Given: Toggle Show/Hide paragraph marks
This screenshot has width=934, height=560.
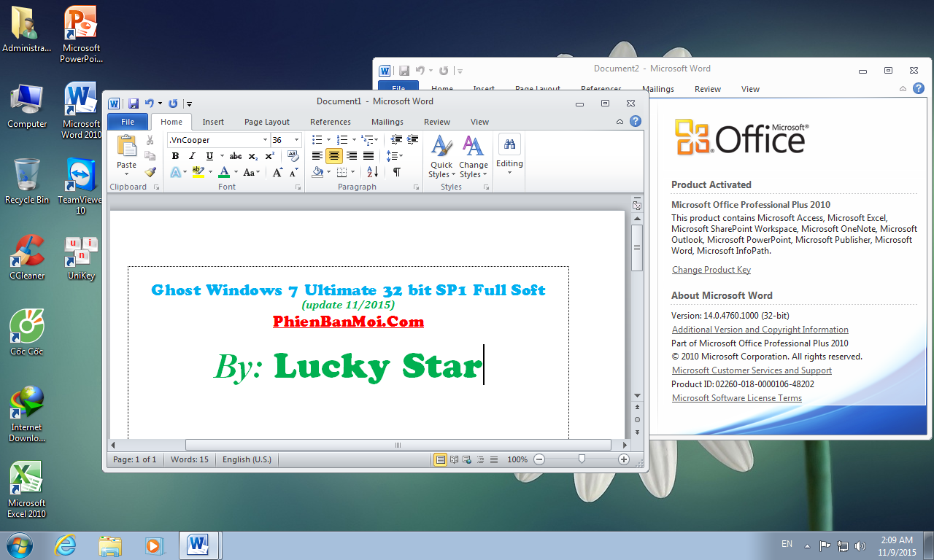Looking at the screenshot, I should 396,173.
